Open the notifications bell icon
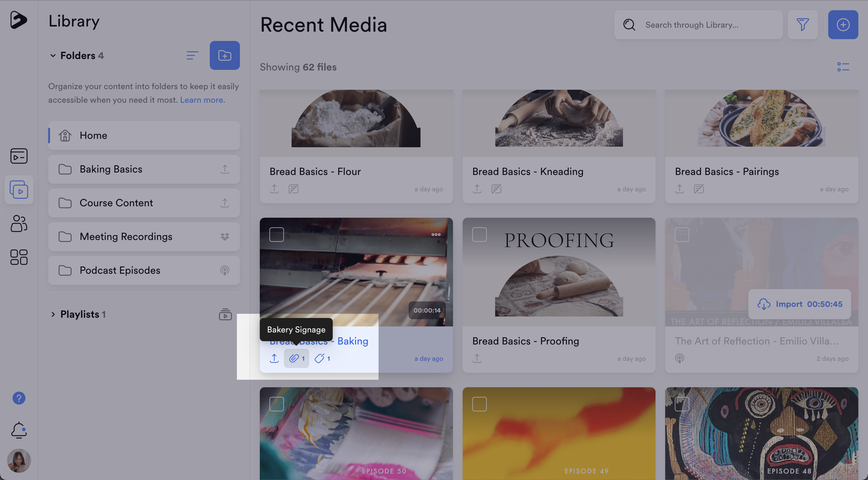The image size is (868, 480). pyautogui.click(x=19, y=430)
